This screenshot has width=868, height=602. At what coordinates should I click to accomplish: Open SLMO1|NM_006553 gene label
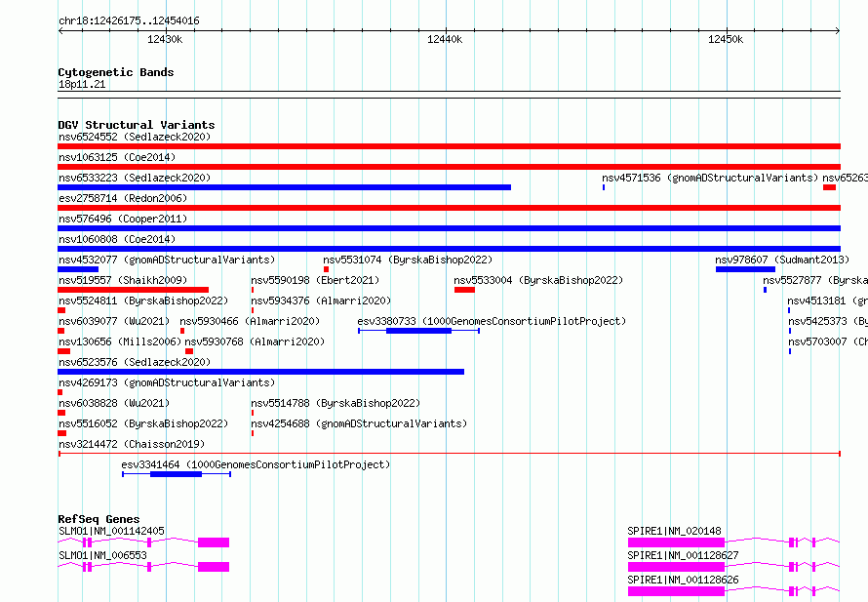pyautogui.click(x=102, y=555)
